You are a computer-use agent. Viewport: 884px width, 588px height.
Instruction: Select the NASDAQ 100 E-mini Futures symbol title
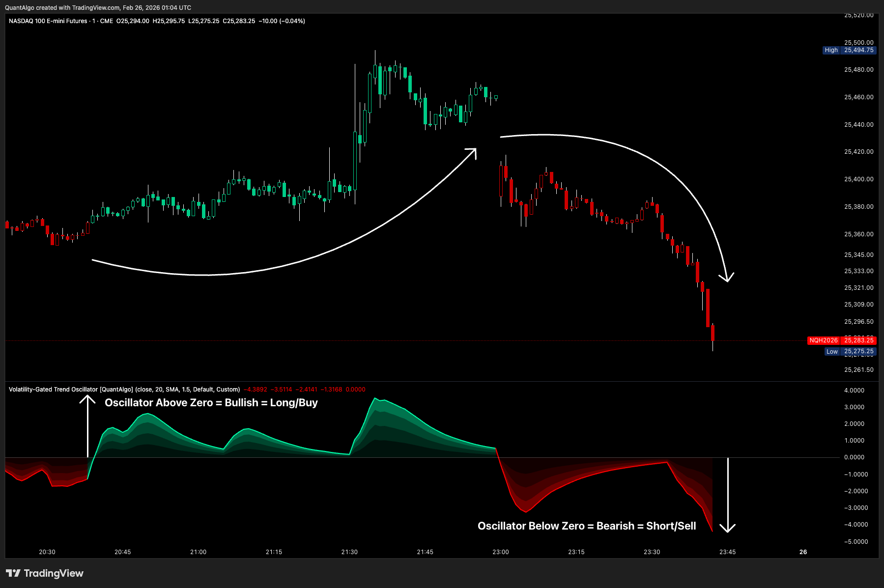coord(48,21)
